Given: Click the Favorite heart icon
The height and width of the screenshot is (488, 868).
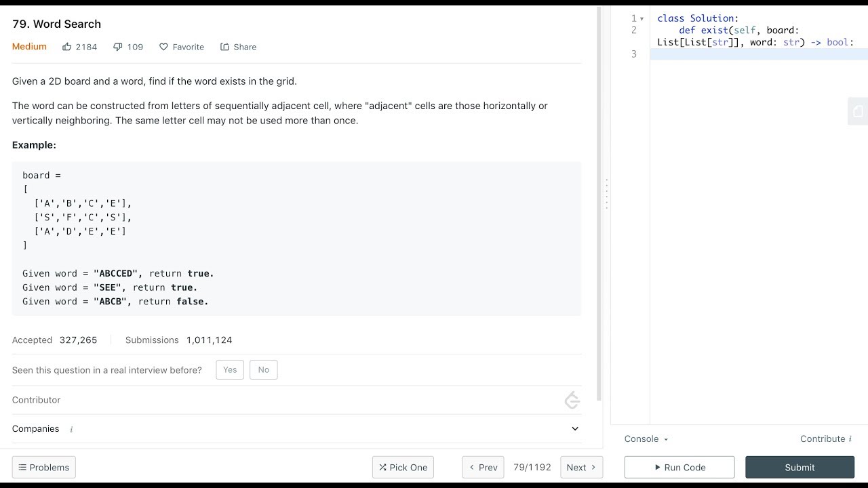Looking at the screenshot, I should click(x=163, y=47).
